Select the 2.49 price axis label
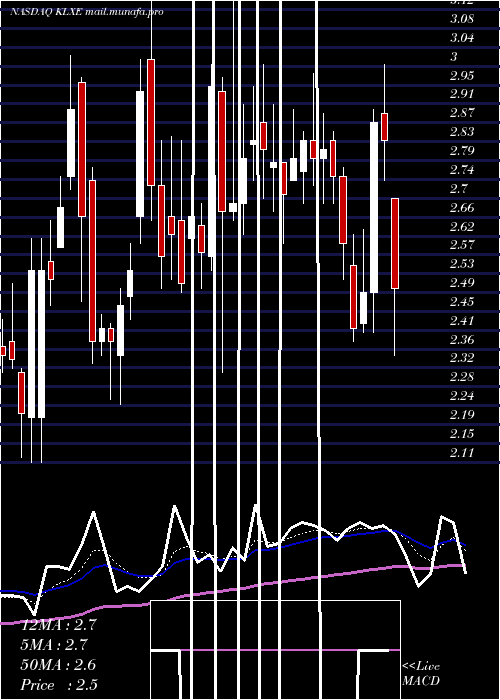This screenshot has height=700, width=500. [462, 283]
